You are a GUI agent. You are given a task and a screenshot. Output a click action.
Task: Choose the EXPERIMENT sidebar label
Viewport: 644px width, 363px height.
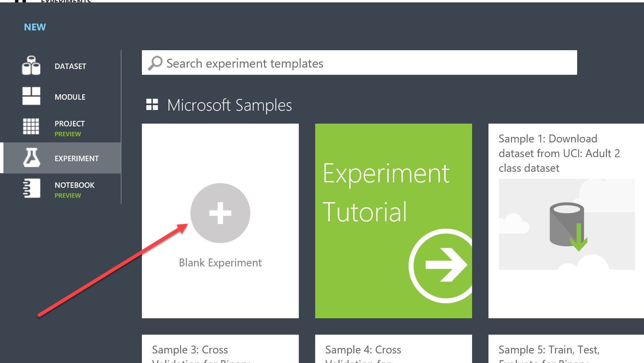77,158
